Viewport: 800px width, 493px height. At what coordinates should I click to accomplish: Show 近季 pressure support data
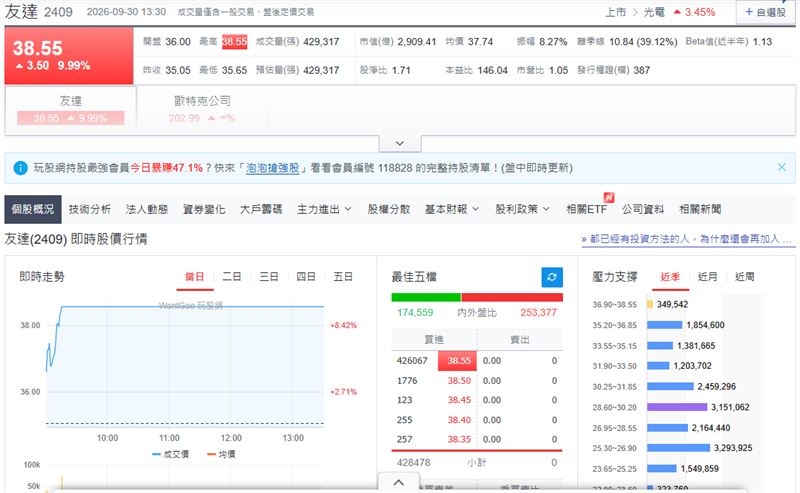point(670,277)
